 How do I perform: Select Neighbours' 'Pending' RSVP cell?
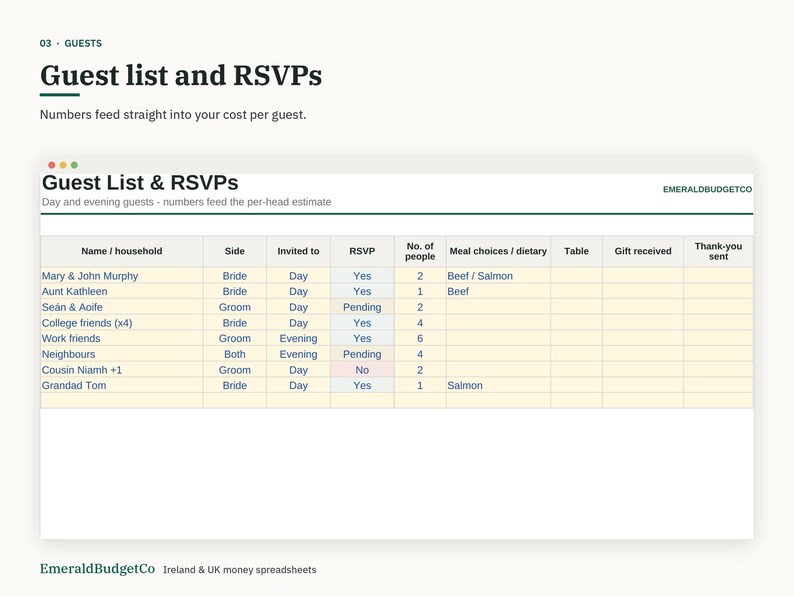(362, 354)
